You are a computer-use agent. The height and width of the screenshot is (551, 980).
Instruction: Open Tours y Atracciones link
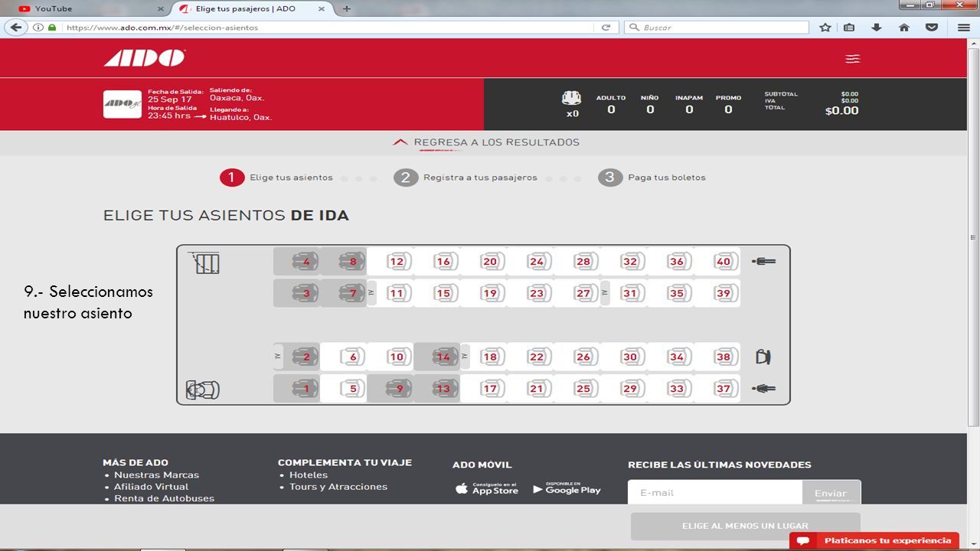(338, 487)
